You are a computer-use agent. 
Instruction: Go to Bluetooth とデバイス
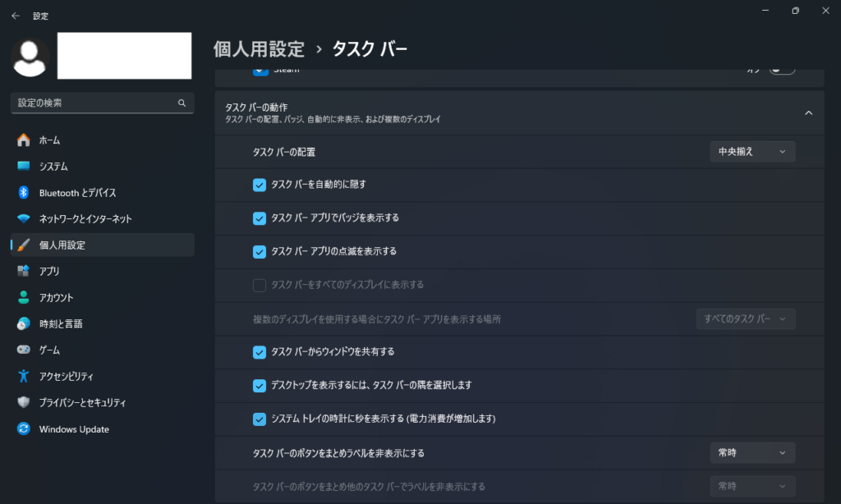pyautogui.click(x=103, y=192)
